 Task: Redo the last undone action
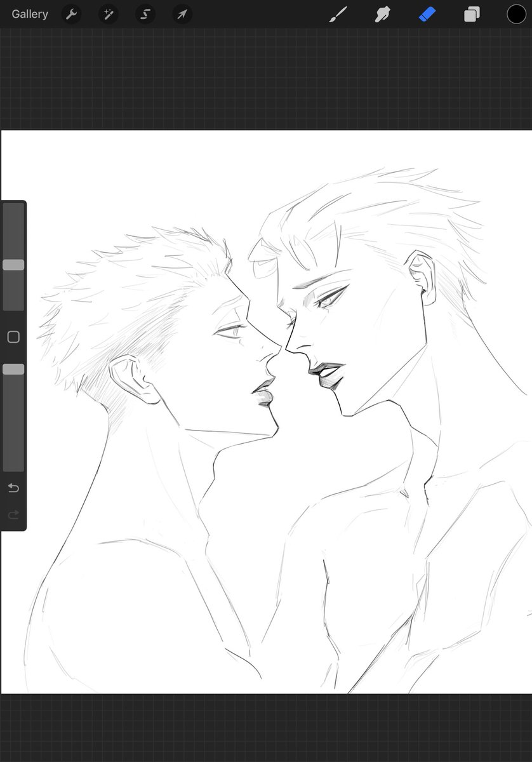point(13,514)
